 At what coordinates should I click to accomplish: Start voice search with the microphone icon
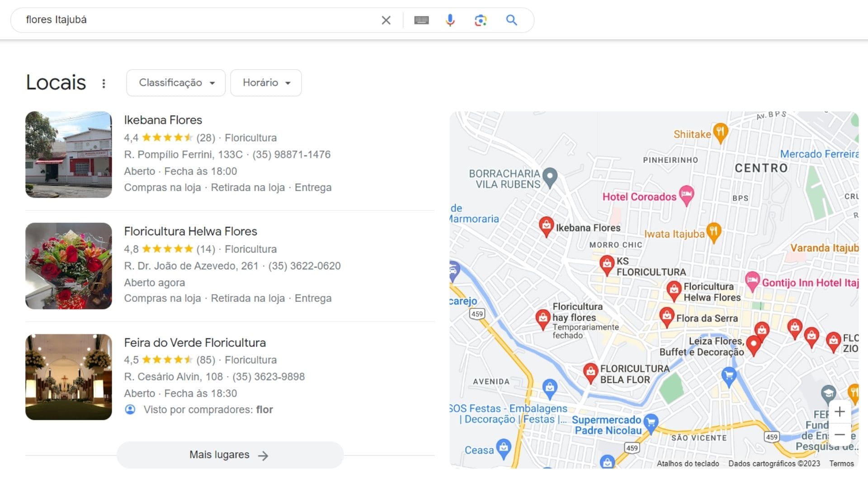(449, 20)
